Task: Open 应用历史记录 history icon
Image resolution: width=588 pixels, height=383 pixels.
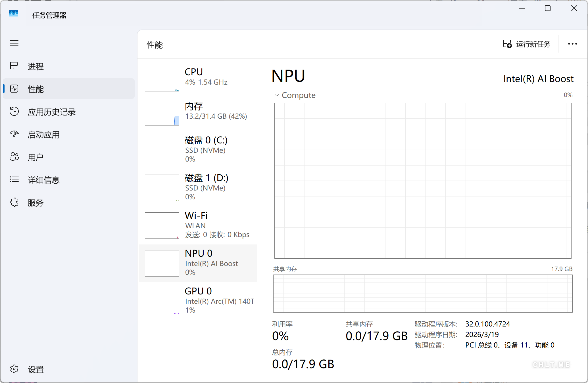Action: pyautogui.click(x=14, y=111)
